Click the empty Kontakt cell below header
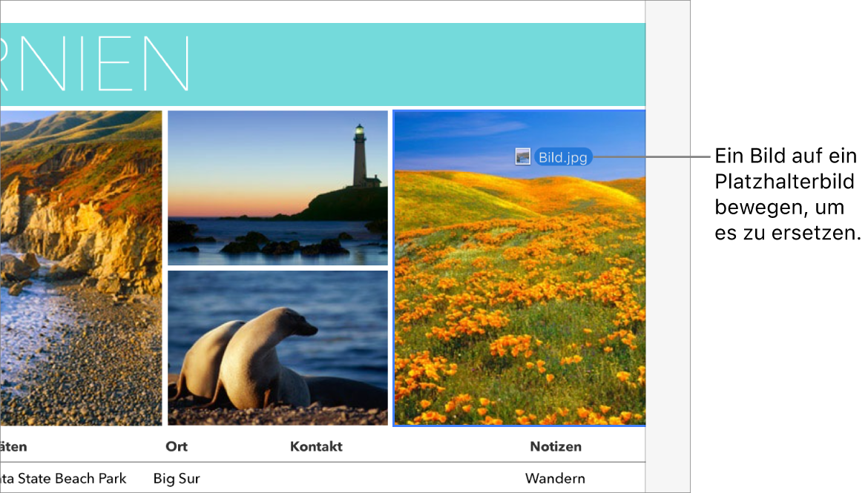868x493 pixels. click(316, 478)
